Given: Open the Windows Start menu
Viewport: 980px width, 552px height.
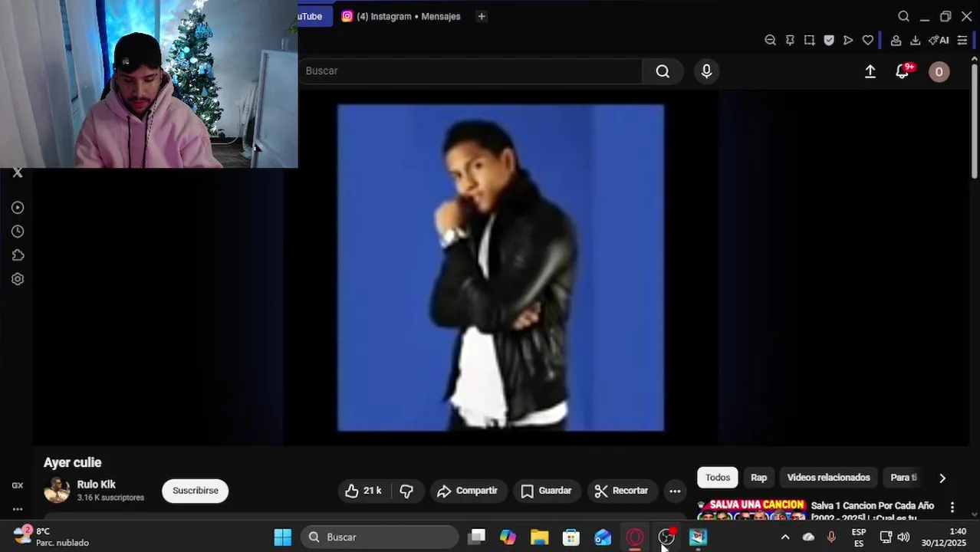Looking at the screenshot, I should point(283,537).
